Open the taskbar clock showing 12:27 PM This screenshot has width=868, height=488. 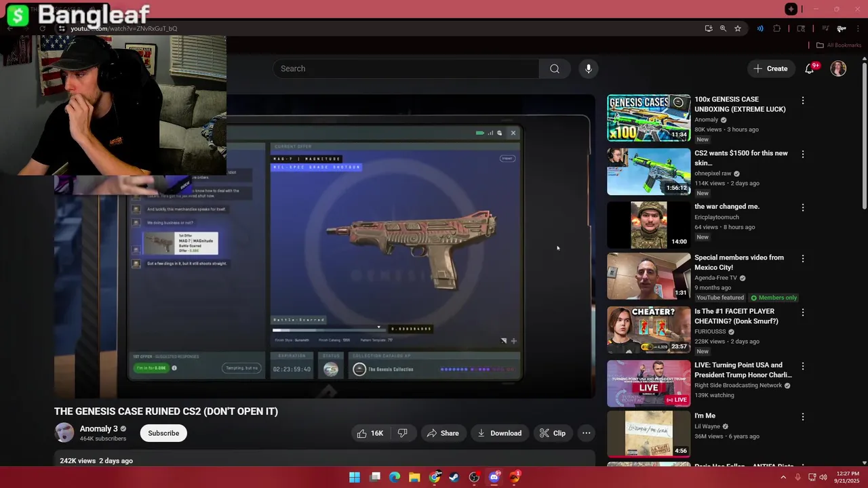click(x=848, y=477)
